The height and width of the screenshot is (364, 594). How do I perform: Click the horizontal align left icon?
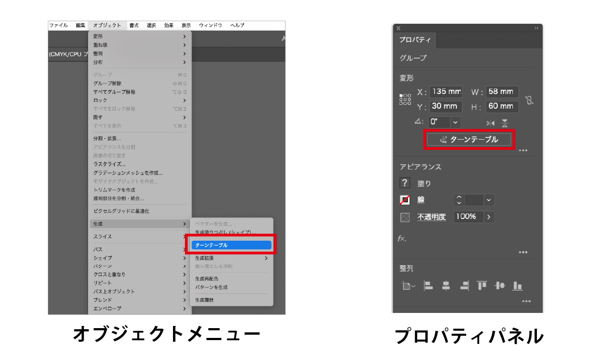tap(428, 285)
